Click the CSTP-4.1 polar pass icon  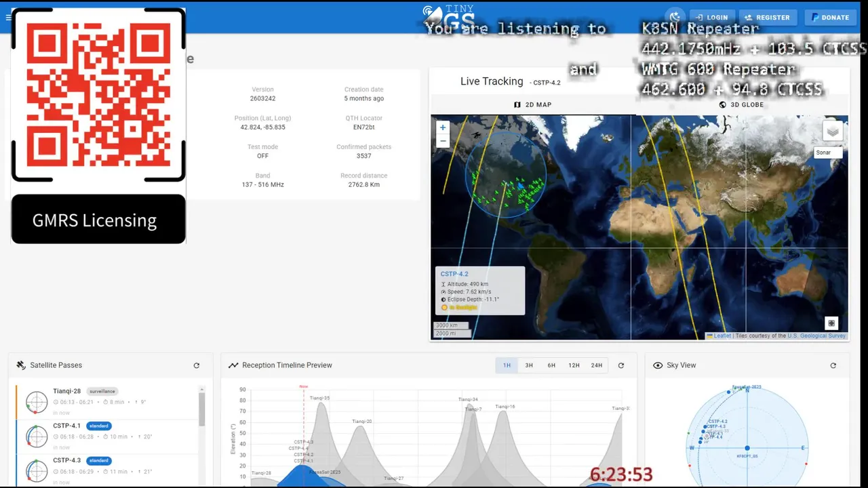(37, 436)
